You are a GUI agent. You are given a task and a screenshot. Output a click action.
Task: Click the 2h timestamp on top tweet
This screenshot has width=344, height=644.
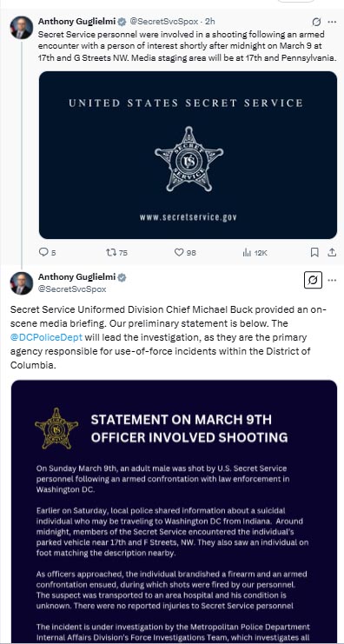coord(210,21)
